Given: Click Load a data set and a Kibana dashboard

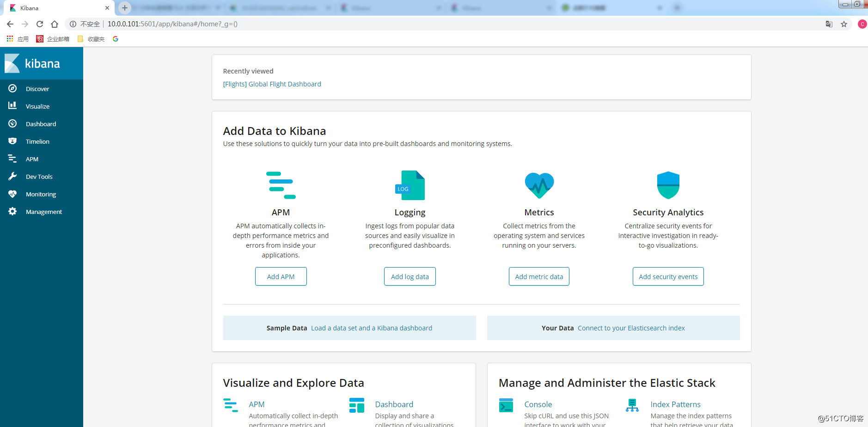Looking at the screenshot, I should point(372,328).
